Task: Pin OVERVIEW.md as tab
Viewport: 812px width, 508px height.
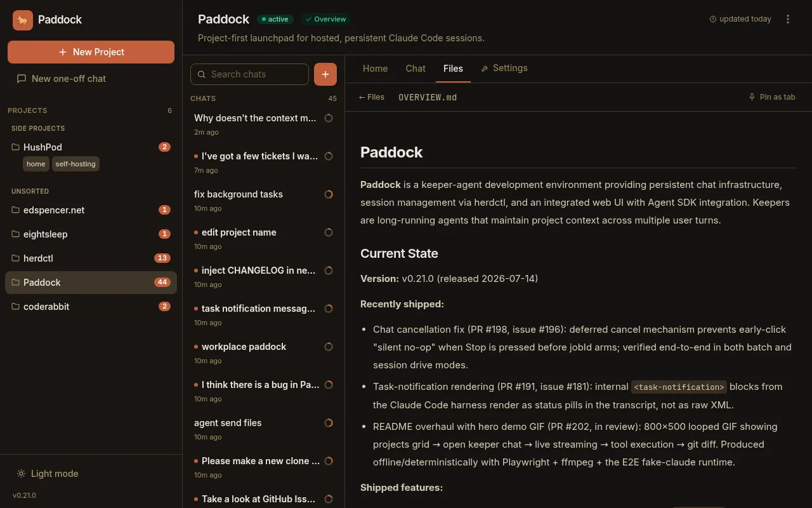Action: coord(772,97)
